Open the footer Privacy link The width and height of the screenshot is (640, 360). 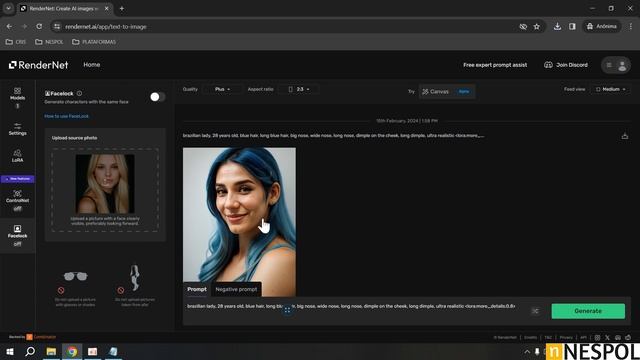pos(566,338)
